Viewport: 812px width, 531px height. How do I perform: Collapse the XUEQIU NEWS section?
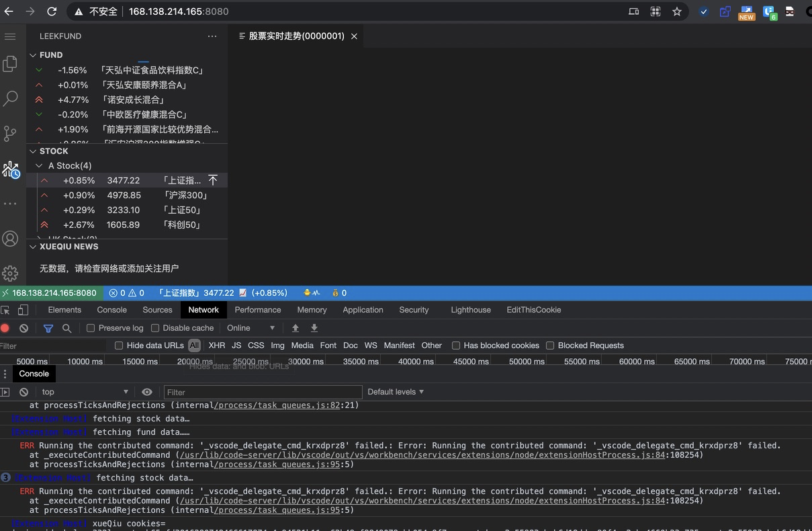click(33, 247)
